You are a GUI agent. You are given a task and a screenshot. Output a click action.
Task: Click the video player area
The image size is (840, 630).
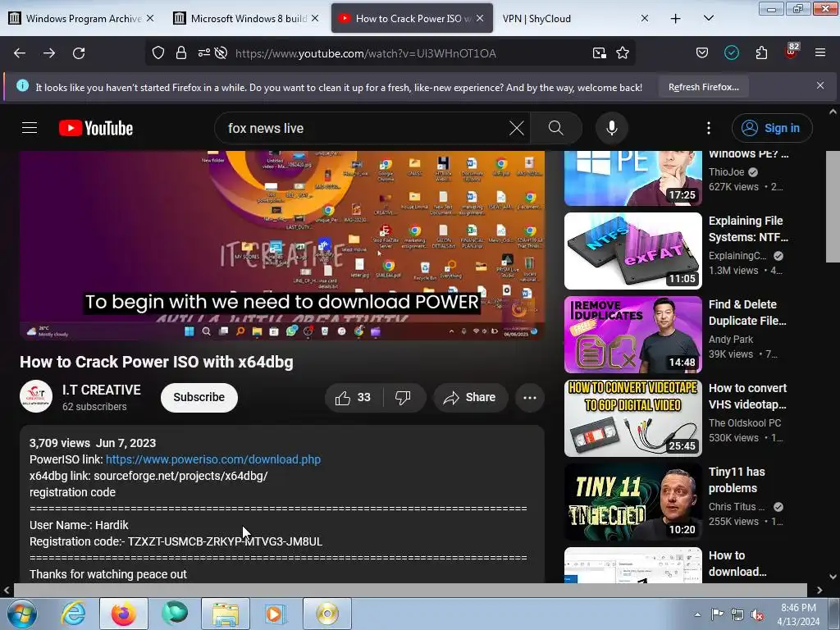click(282, 245)
